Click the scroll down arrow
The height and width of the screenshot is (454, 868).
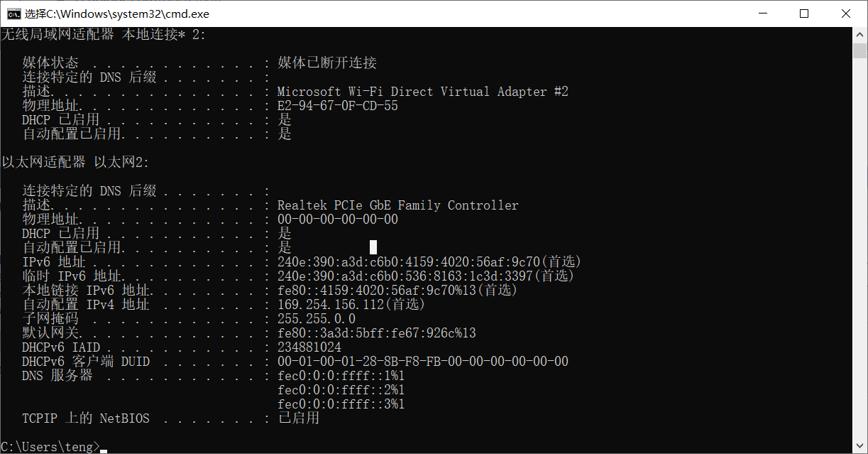click(859, 446)
